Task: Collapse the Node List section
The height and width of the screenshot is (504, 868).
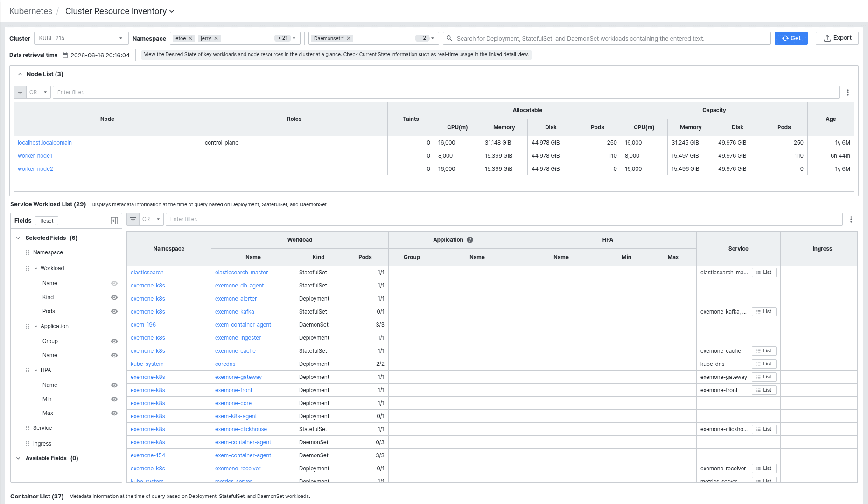Action: (20, 74)
